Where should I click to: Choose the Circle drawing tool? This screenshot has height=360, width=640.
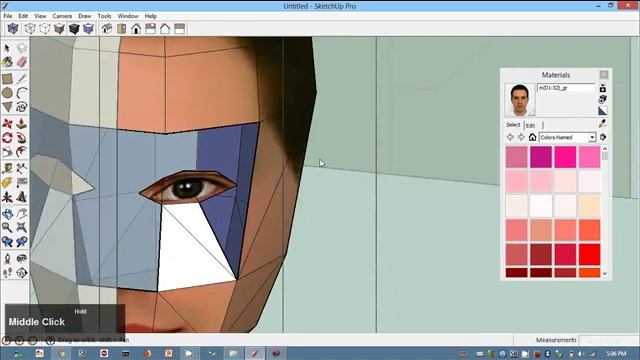pyautogui.click(x=7, y=93)
